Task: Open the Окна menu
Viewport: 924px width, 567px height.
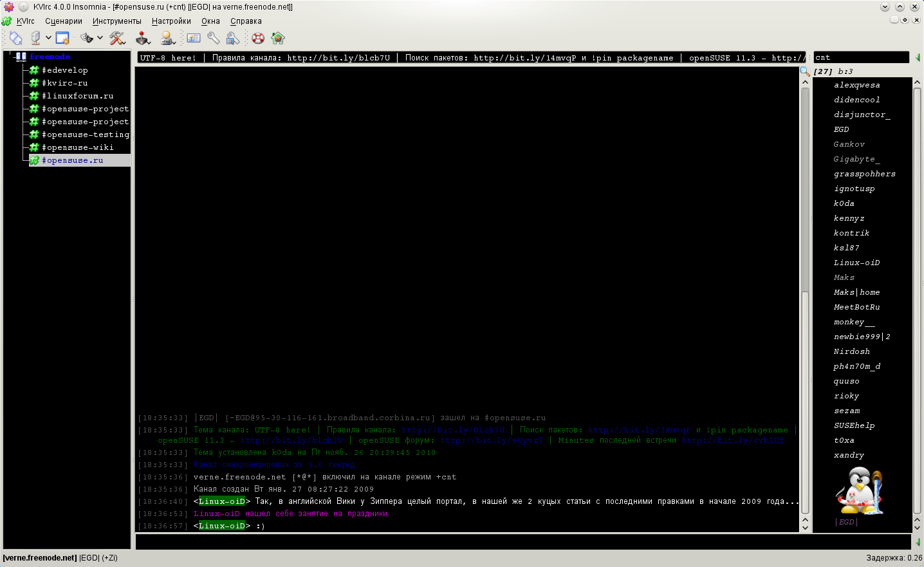Action: click(210, 21)
